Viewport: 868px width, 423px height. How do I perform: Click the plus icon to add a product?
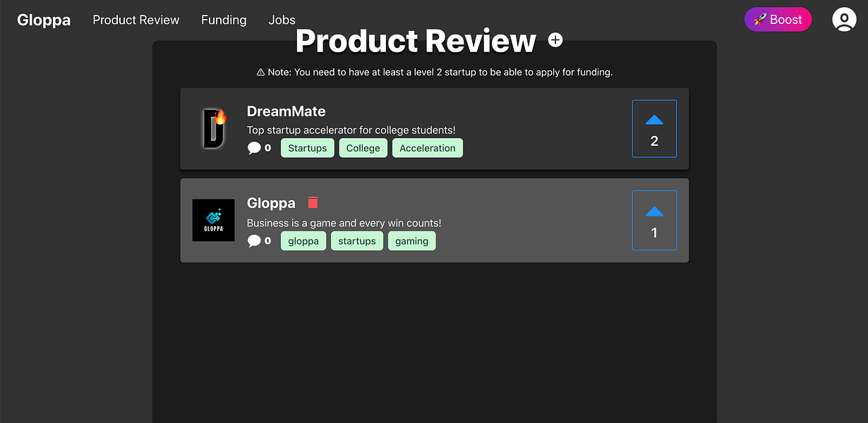(x=555, y=40)
